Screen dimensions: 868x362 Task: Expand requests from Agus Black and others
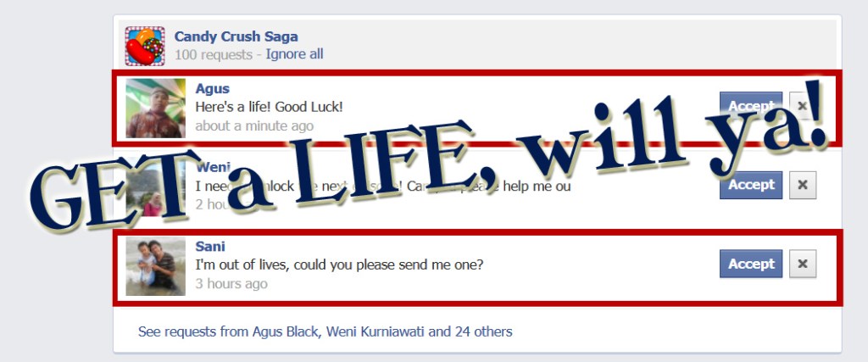325,331
